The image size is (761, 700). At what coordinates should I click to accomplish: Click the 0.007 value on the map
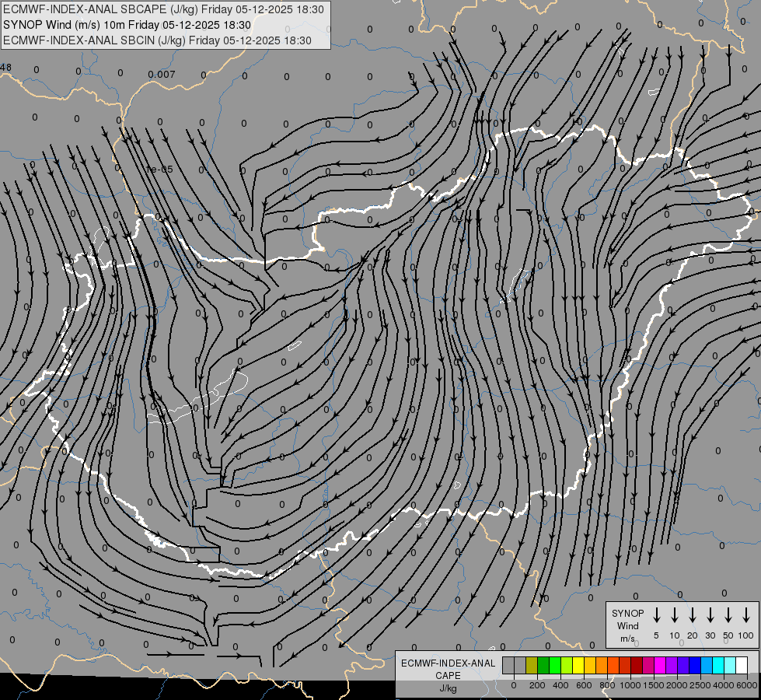tap(161, 75)
